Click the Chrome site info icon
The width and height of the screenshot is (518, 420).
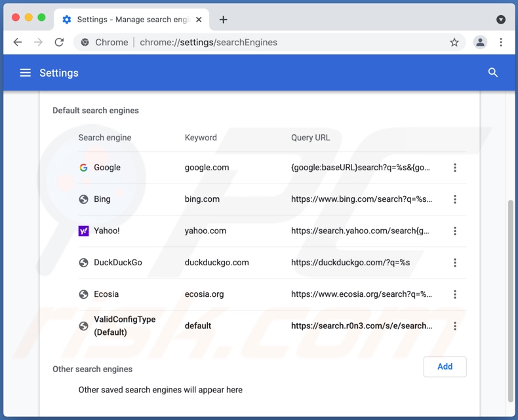[x=85, y=43]
